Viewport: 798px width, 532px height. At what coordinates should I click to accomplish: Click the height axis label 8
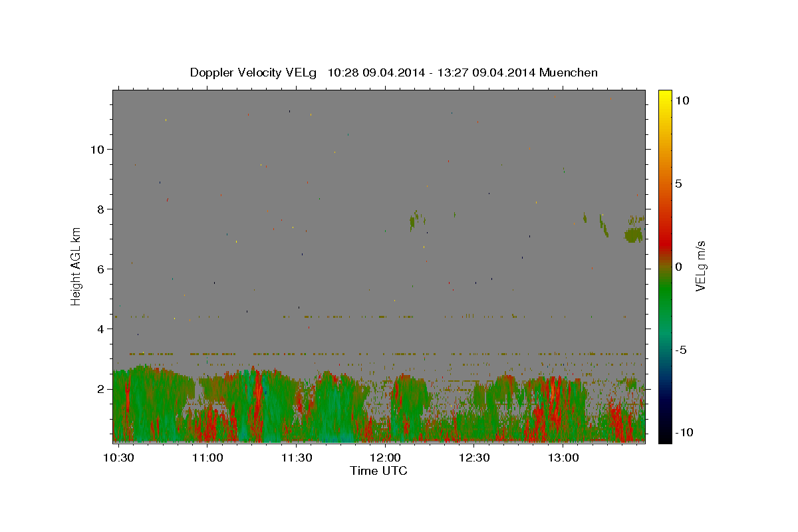101,209
